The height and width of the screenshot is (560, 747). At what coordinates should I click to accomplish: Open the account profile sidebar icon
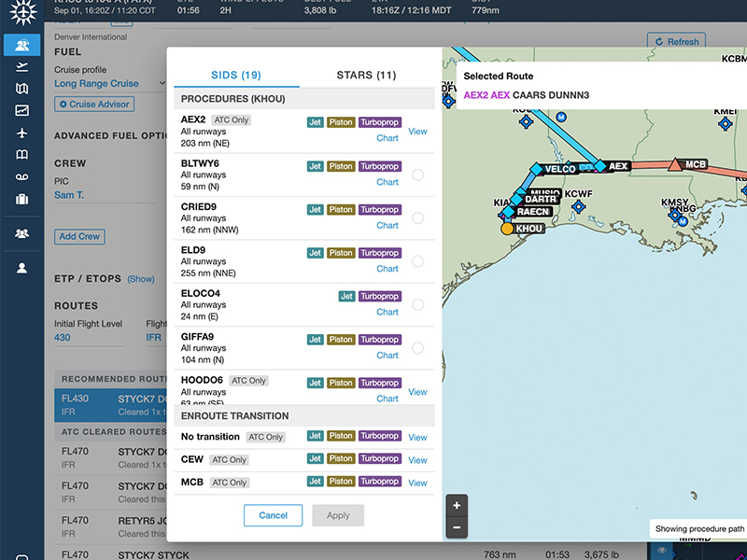point(21,268)
